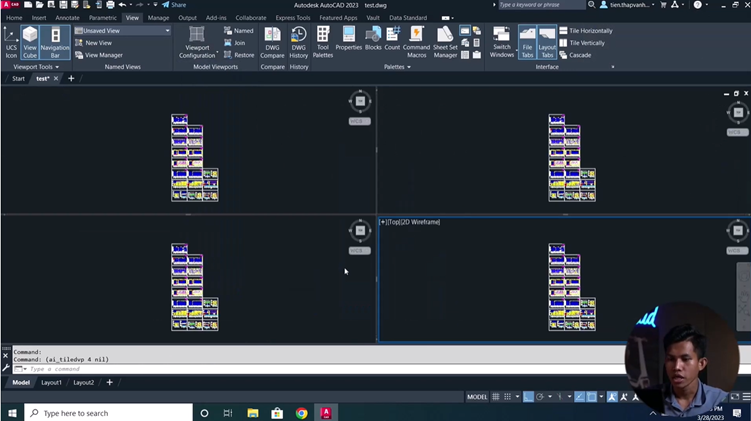Open undo history dropdown arrow

[131, 5]
